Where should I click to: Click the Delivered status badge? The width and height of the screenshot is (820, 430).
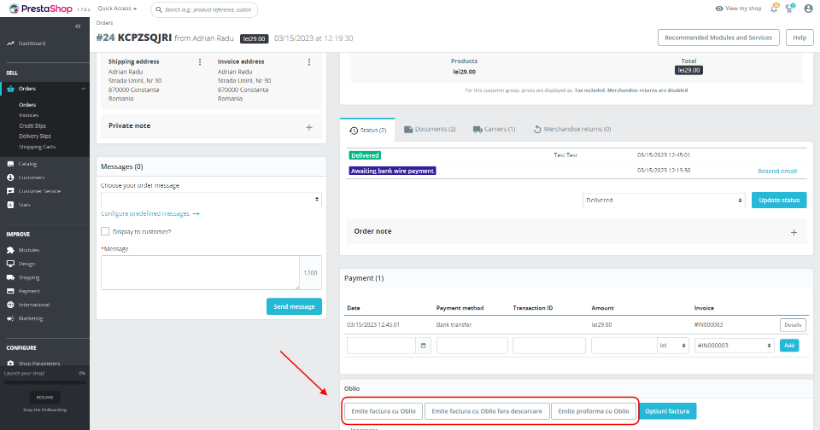[365, 155]
